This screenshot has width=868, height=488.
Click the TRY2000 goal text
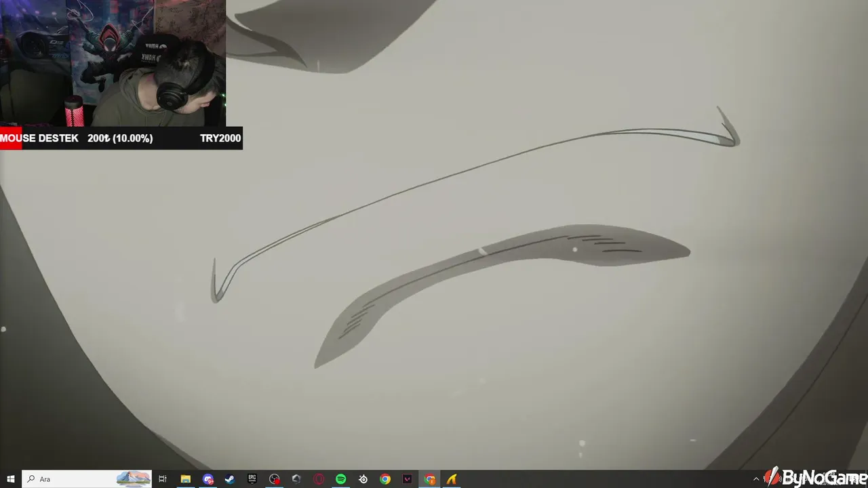[220, 138]
